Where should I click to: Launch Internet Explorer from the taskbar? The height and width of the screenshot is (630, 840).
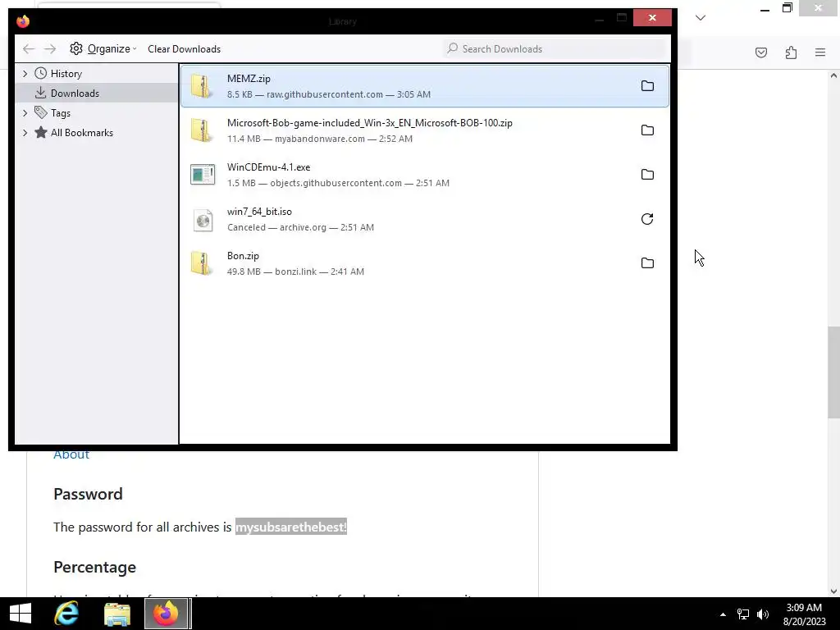click(67, 614)
